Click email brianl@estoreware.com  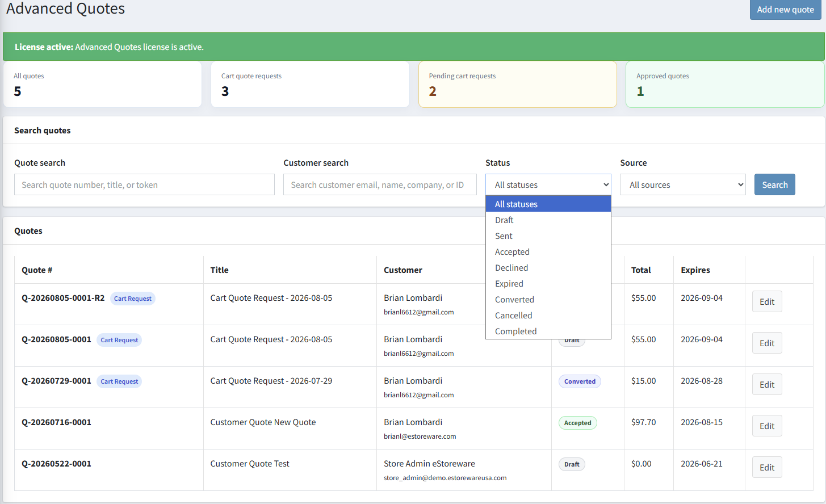420,436
